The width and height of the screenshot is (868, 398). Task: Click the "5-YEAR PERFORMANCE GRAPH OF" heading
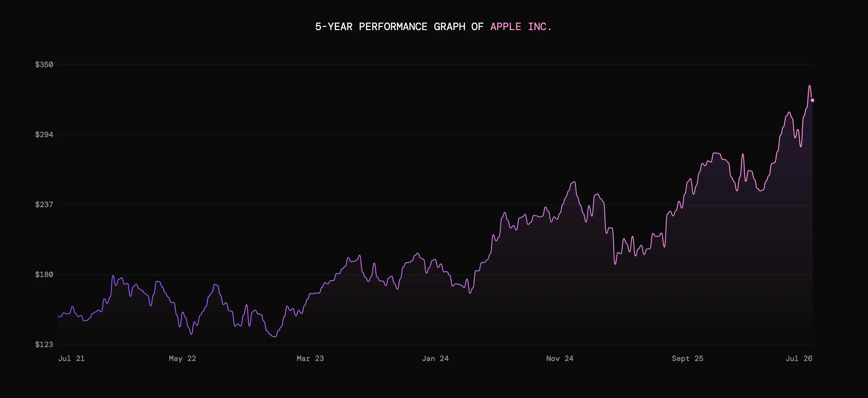tap(399, 27)
